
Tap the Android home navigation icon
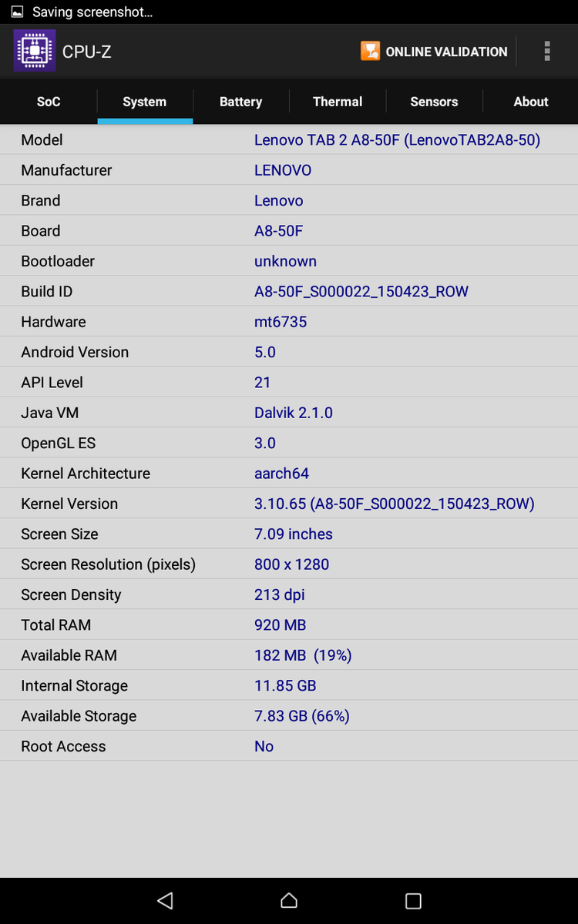click(x=289, y=900)
